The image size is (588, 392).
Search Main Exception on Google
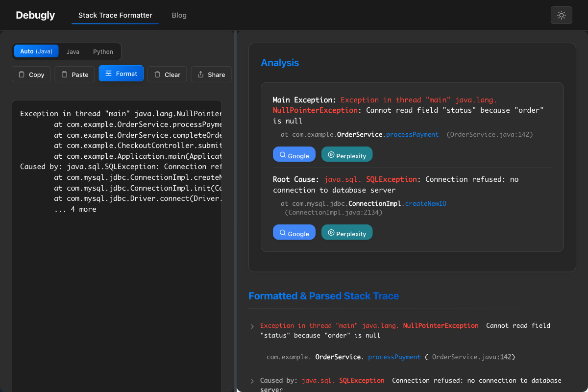[x=295, y=155]
